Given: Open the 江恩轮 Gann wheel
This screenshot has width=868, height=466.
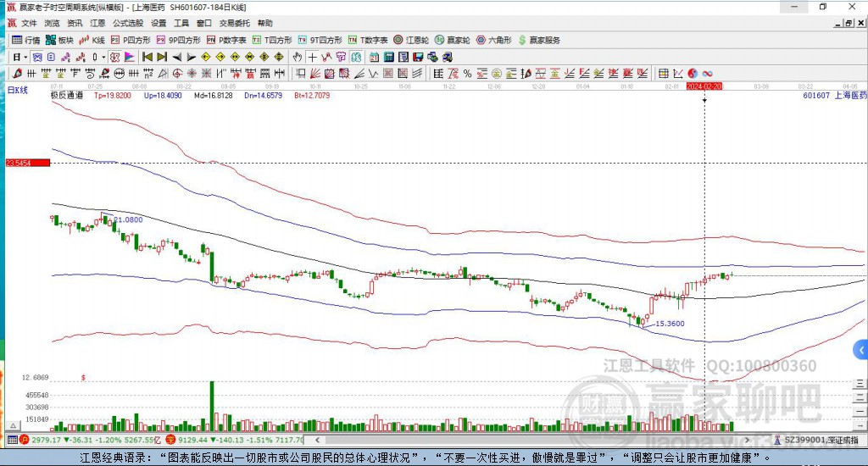Looking at the screenshot, I should [x=411, y=40].
